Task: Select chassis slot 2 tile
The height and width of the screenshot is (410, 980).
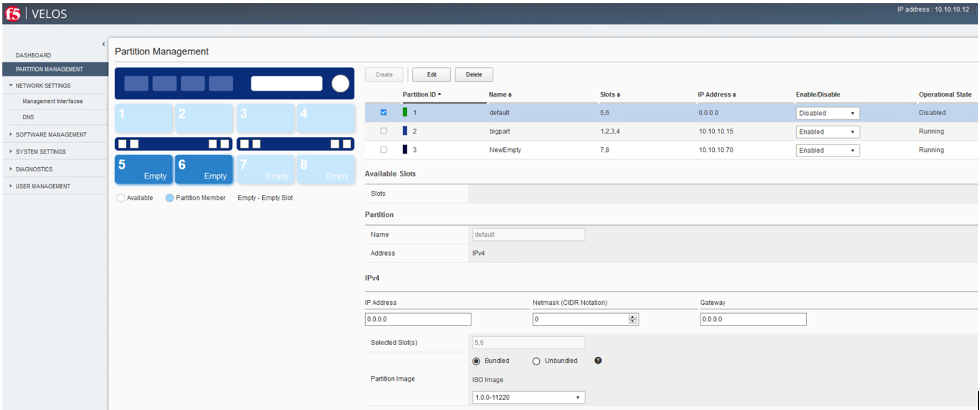Action: (x=204, y=118)
